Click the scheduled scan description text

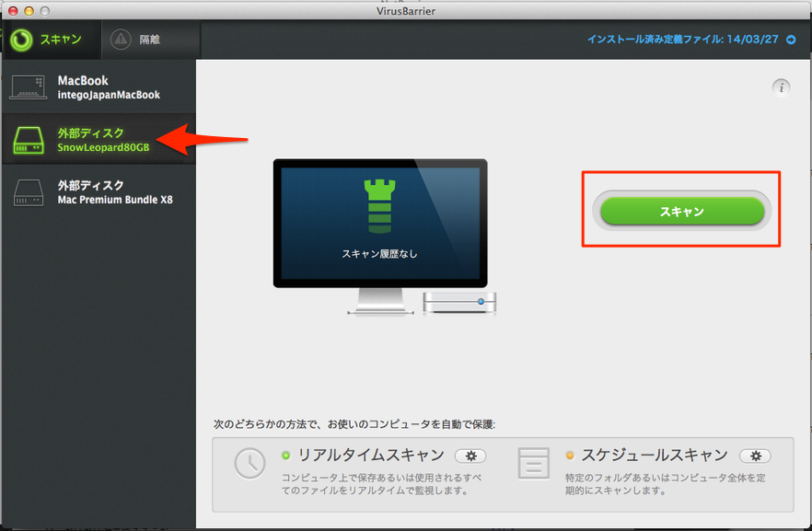(665, 484)
